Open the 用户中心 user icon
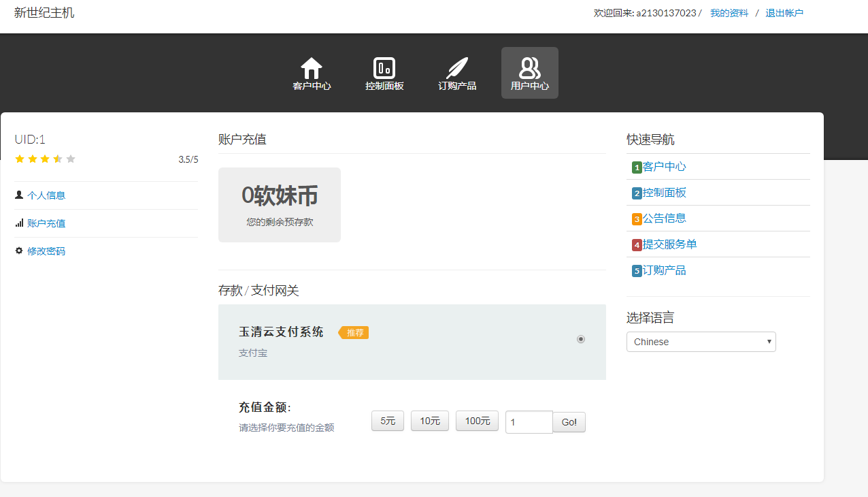 (x=529, y=67)
